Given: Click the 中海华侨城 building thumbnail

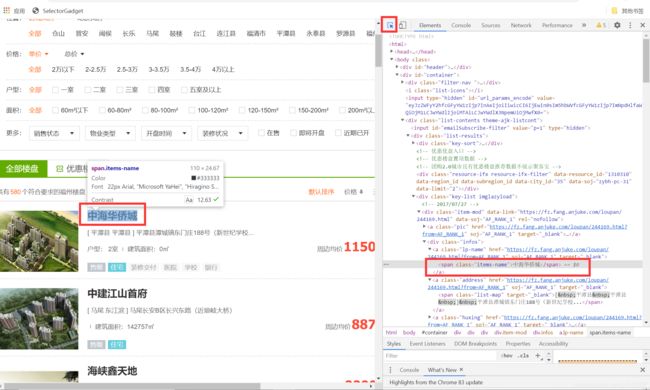Looking at the screenshot, I should coord(39,241).
